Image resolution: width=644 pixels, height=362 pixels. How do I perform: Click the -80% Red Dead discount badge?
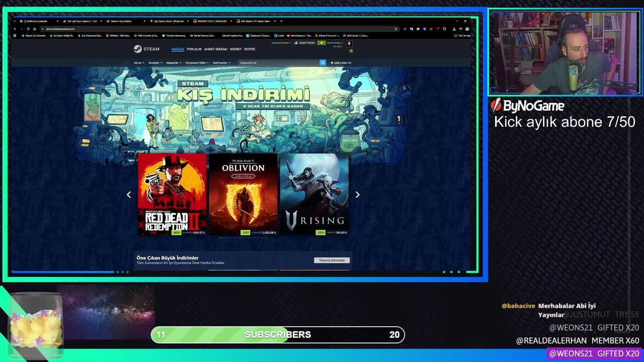176,232
